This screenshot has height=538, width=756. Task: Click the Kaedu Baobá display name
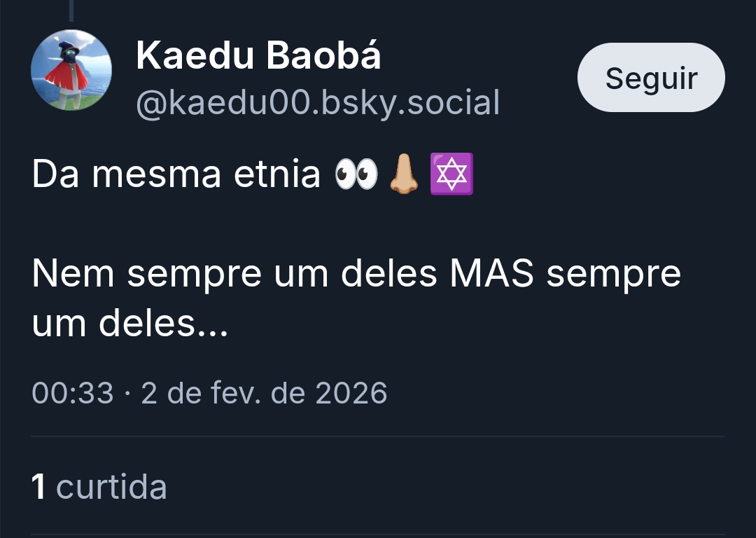[258, 55]
